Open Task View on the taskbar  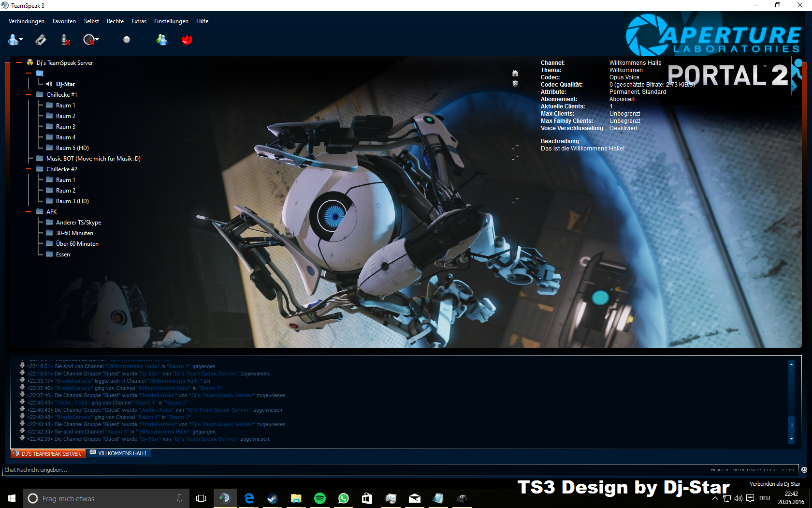[x=201, y=498]
